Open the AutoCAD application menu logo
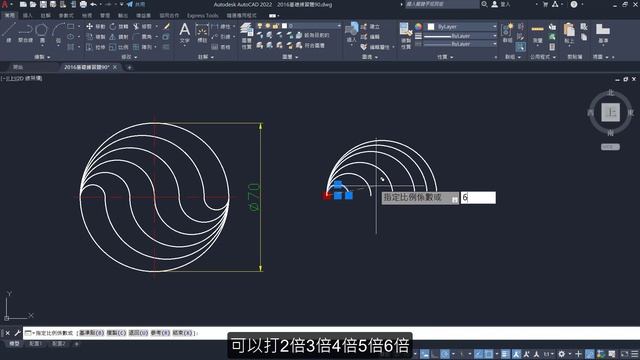 pos(5,4)
